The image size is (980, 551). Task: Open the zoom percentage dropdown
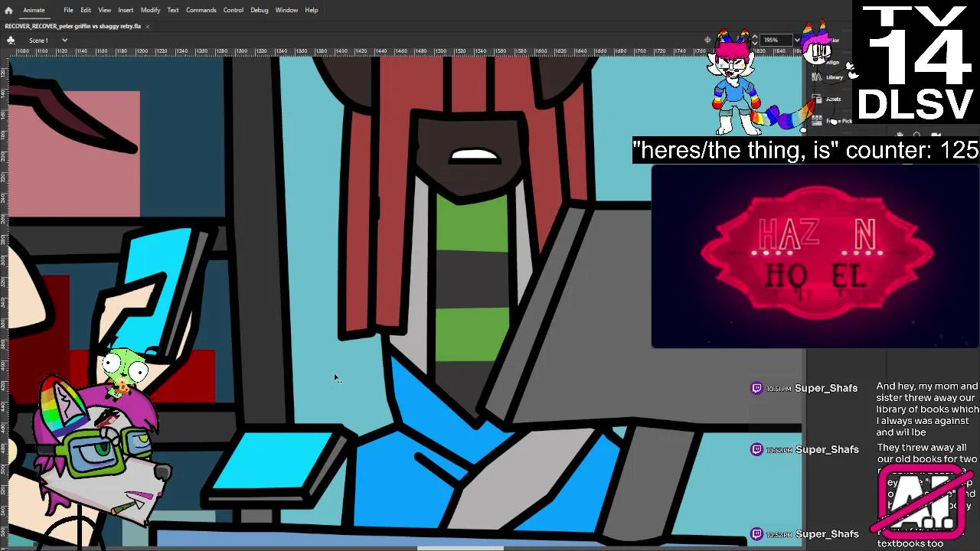(797, 40)
